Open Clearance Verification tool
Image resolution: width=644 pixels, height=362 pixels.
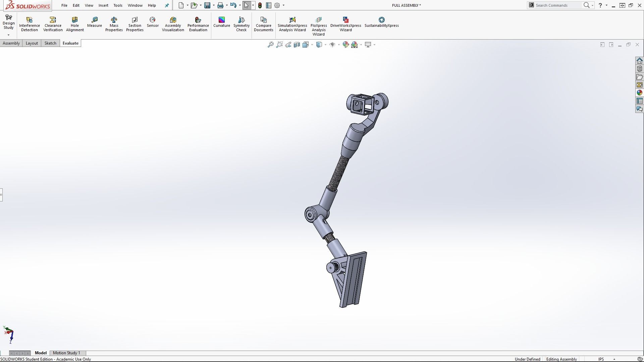(53, 24)
